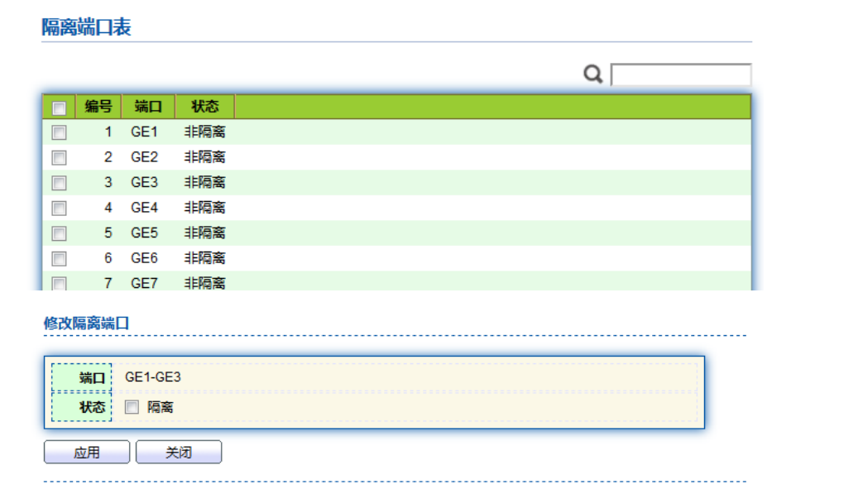Enable the 隔离 status checkbox
This screenshot has height=499, width=868.
pos(132,407)
